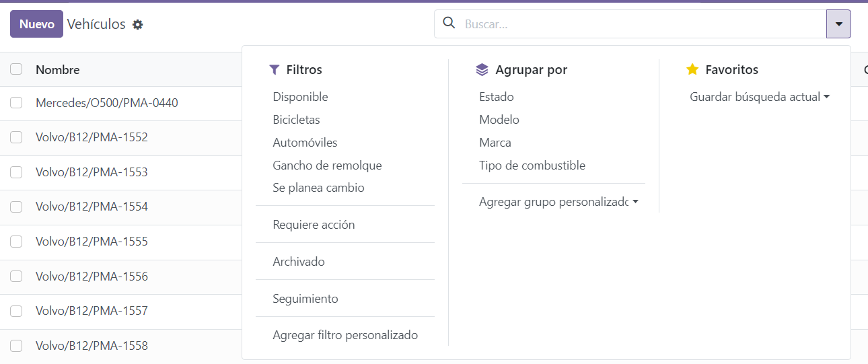
Task: Create a new vehicle with Nuevo
Action: click(x=36, y=24)
